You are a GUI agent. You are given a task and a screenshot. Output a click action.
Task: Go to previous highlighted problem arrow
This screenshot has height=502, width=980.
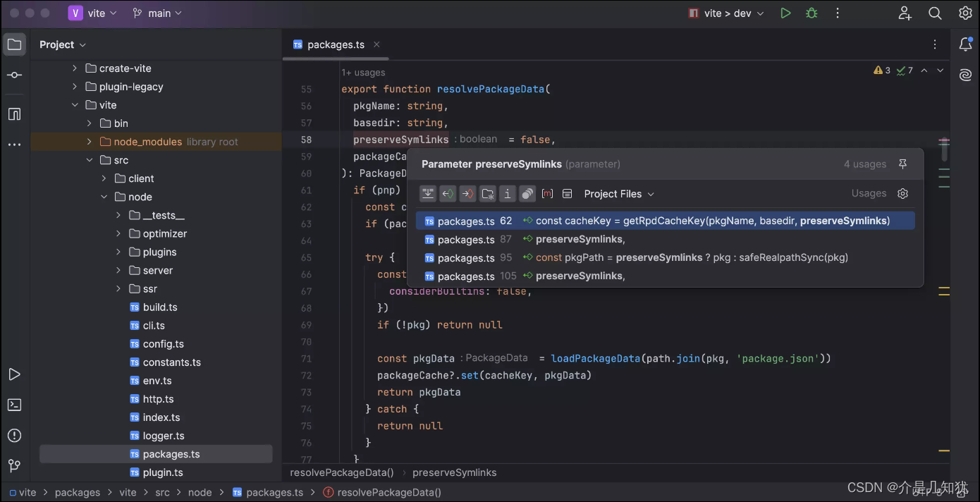coord(924,71)
